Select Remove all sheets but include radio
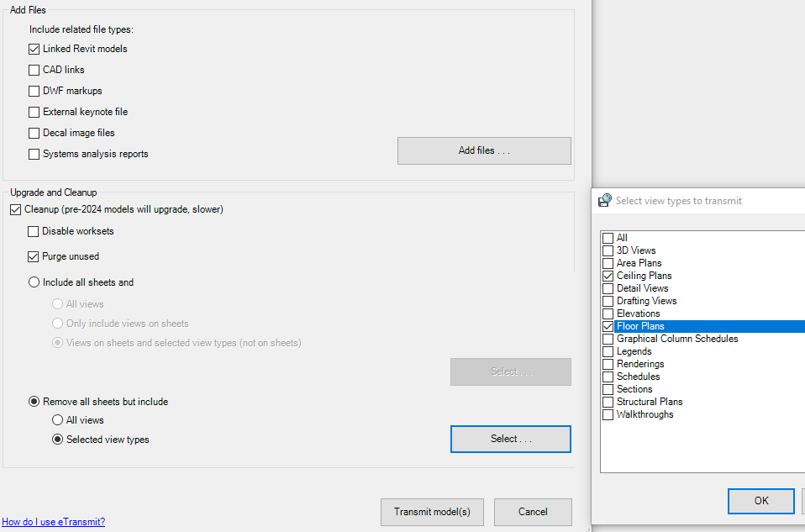 pos(34,402)
